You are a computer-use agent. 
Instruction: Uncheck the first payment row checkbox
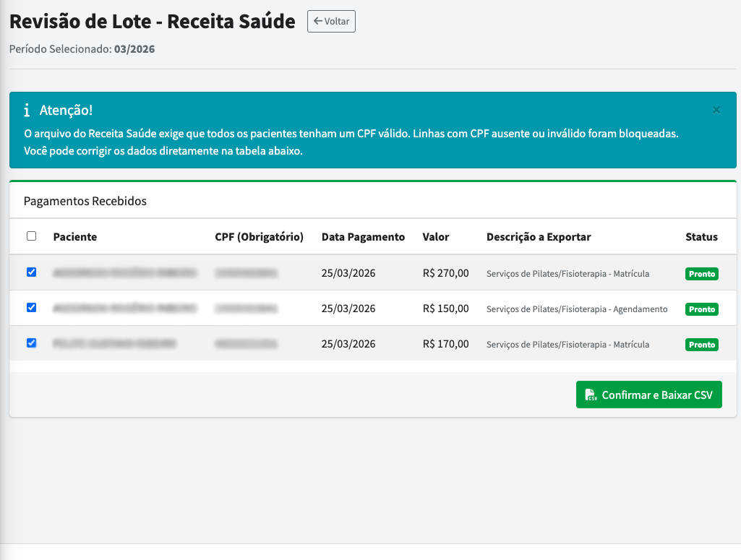(30, 273)
